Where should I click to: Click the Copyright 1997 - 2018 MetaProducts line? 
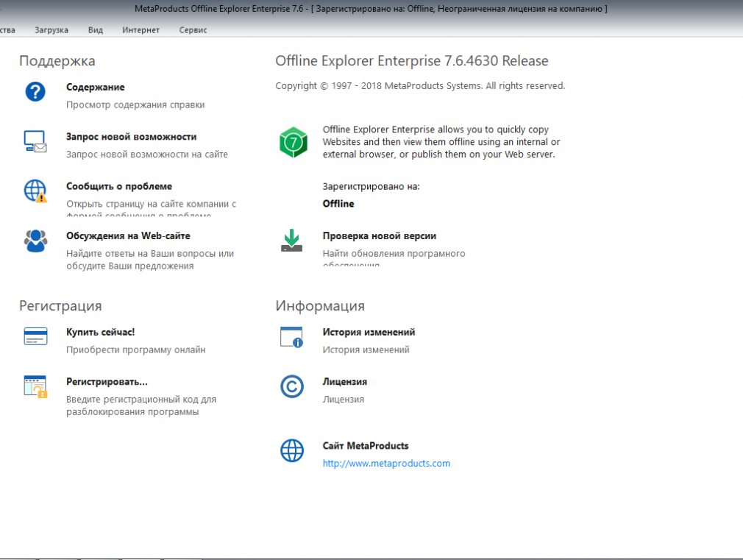[420, 86]
